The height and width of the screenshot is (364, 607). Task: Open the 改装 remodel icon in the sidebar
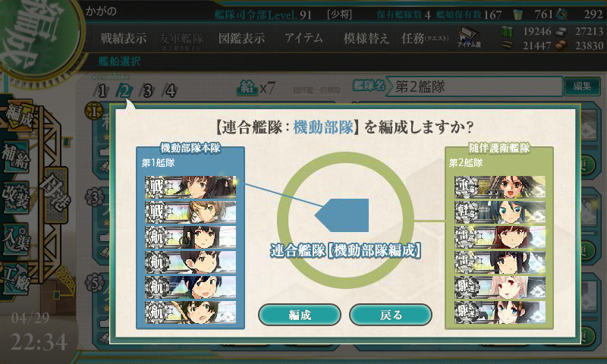[x=15, y=196]
